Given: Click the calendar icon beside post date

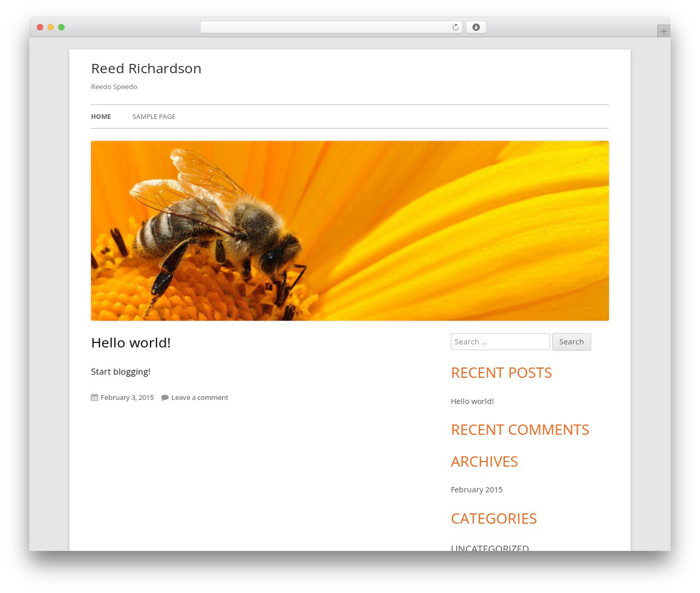Looking at the screenshot, I should [94, 398].
